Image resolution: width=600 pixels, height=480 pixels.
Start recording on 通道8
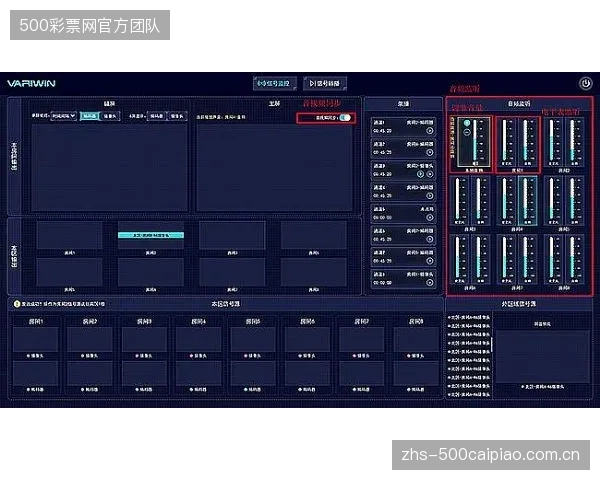(x=430, y=282)
